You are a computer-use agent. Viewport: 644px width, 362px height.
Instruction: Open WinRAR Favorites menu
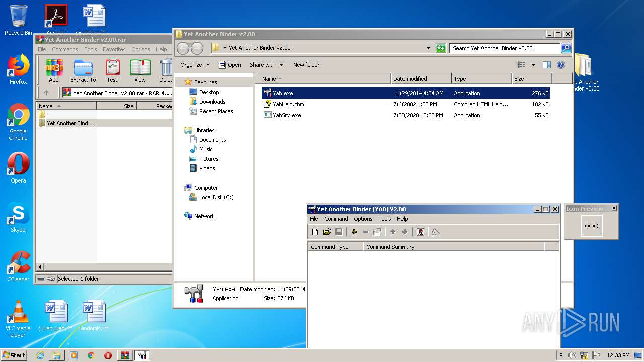click(x=114, y=49)
